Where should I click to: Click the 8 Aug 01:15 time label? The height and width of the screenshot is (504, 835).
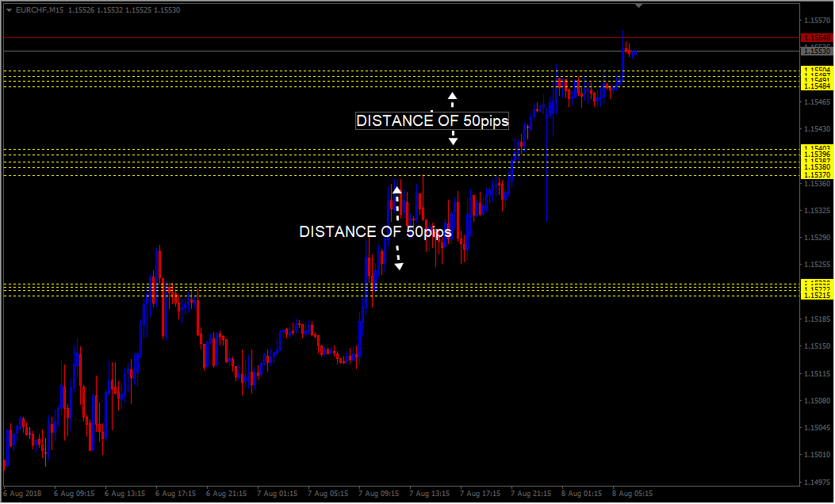point(581,494)
